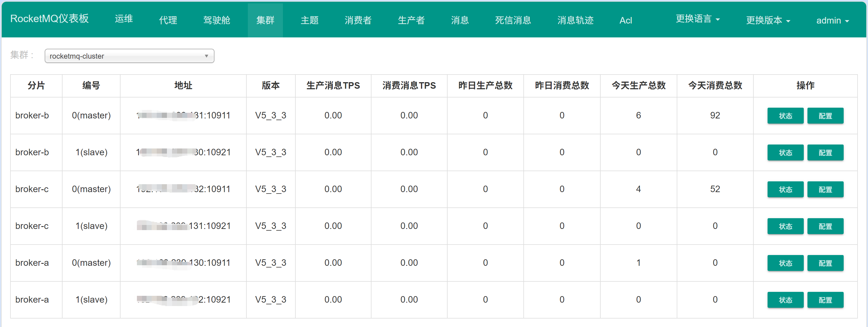Image resolution: width=868 pixels, height=327 pixels.
Task: Open 配置 for broker-a master row
Action: point(825,263)
